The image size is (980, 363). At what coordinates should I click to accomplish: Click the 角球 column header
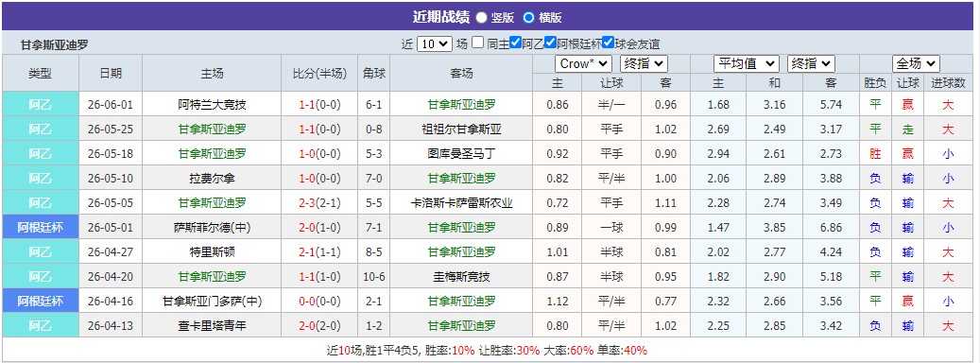(x=373, y=73)
